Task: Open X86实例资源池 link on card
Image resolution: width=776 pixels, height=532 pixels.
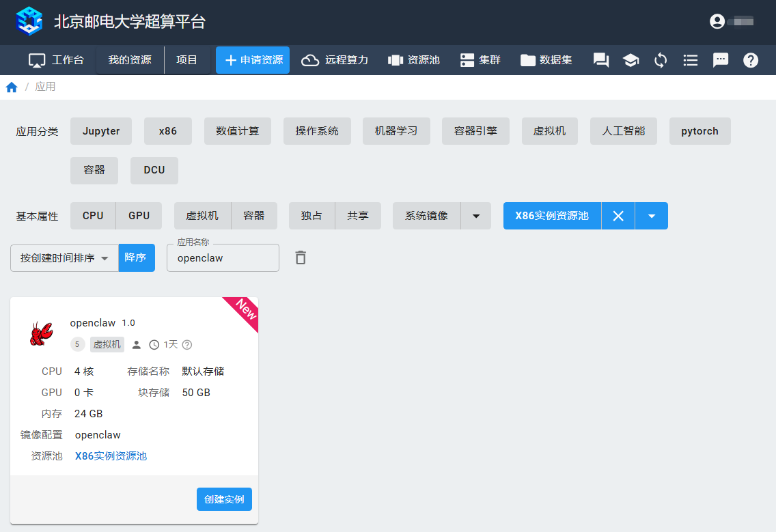Action: 111,456
